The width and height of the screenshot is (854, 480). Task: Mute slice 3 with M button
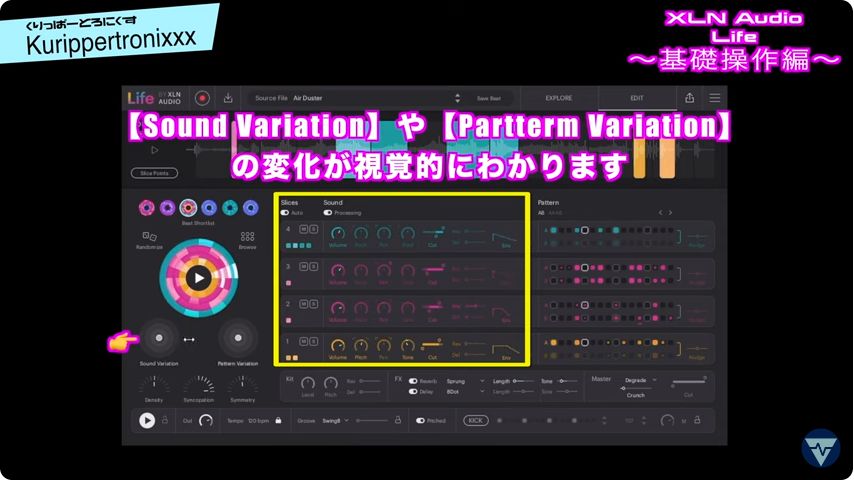pos(304,266)
